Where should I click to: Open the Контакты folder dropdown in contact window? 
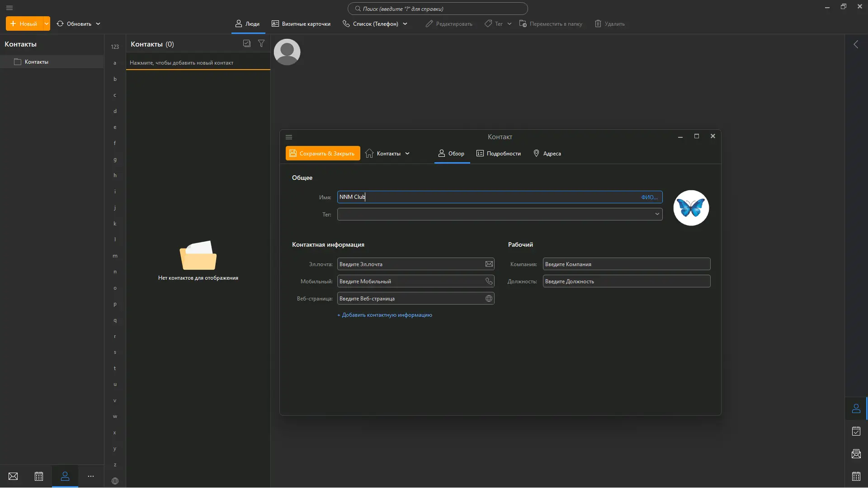pyautogui.click(x=388, y=154)
